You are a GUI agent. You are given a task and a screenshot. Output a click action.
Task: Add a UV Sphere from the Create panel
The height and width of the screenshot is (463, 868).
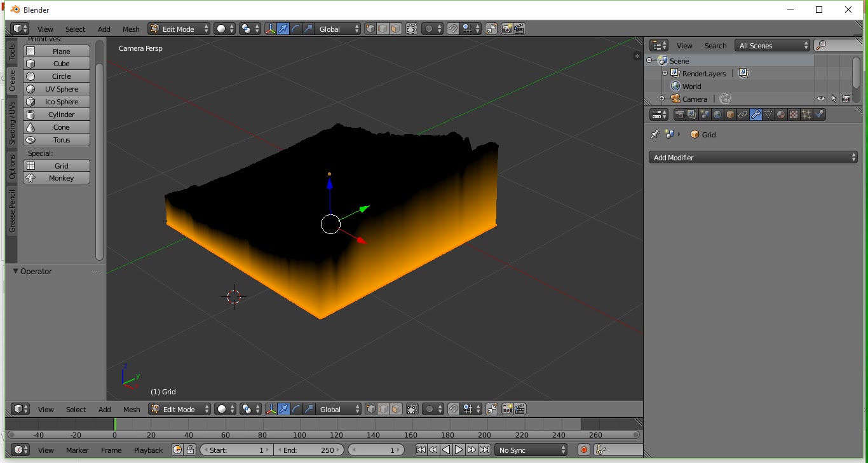(57, 89)
